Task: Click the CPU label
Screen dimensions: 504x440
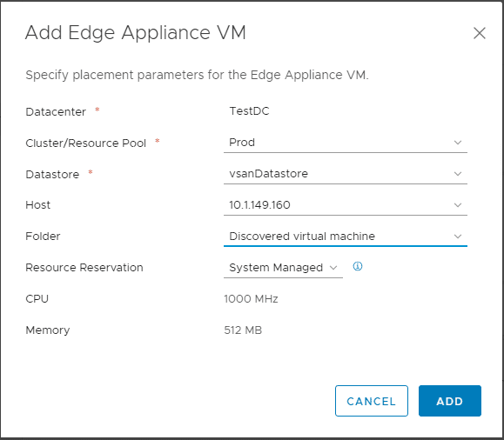Action: [x=37, y=299]
